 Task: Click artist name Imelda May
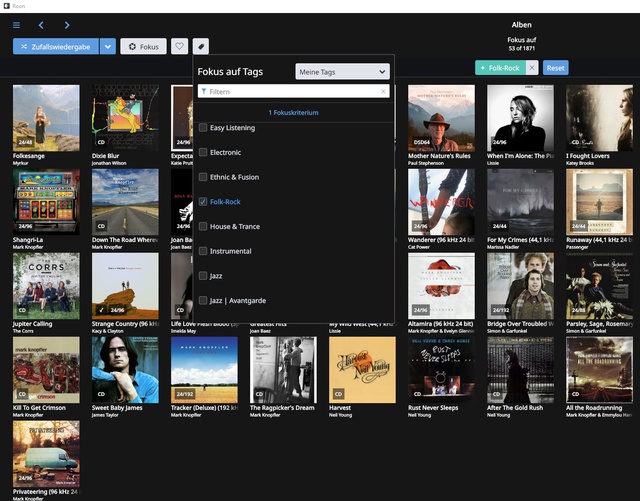pos(183,331)
